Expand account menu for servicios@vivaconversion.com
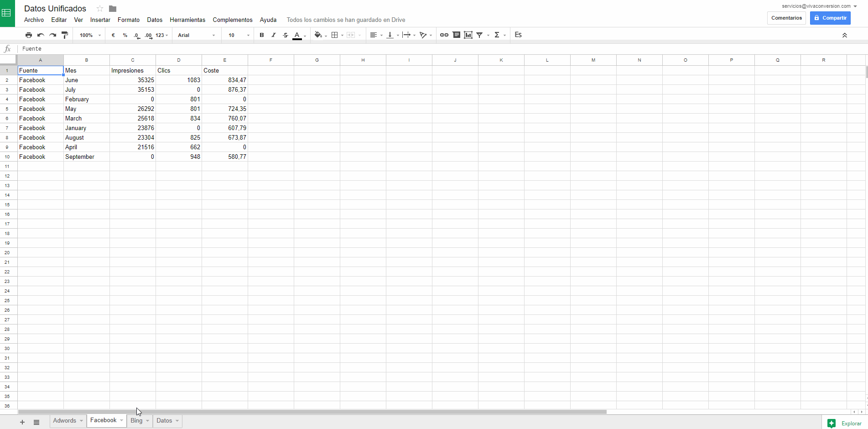868x429 pixels. pos(855,6)
